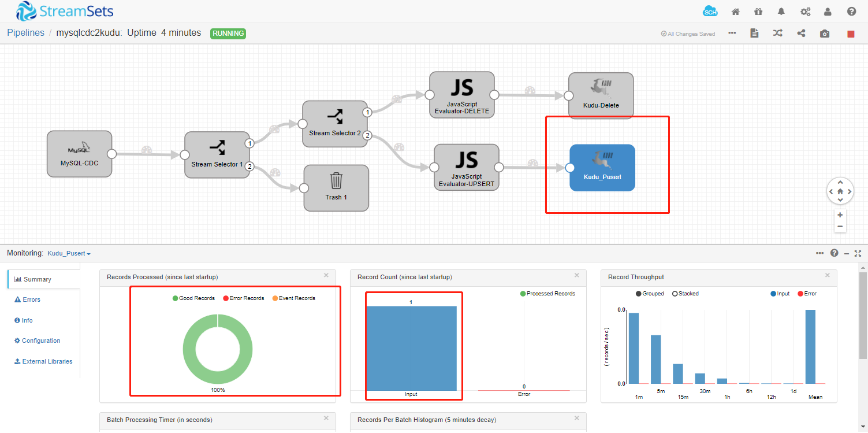Select the Grouped chart mode
The image size is (868, 433).
pos(650,294)
